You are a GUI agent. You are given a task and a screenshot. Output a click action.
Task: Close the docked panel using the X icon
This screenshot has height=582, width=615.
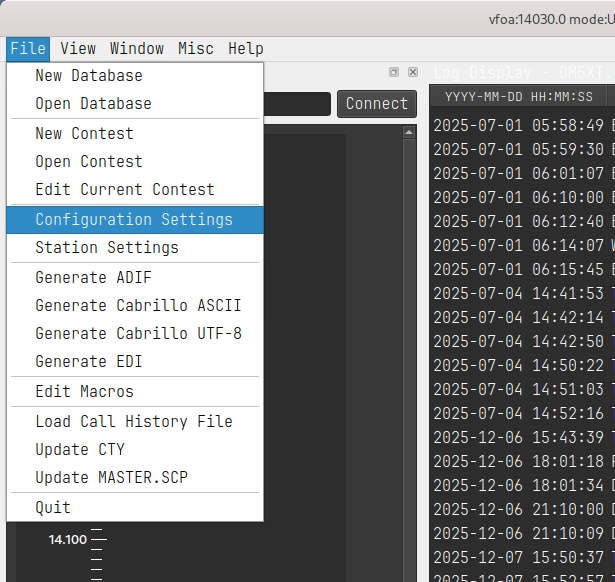click(x=412, y=72)
